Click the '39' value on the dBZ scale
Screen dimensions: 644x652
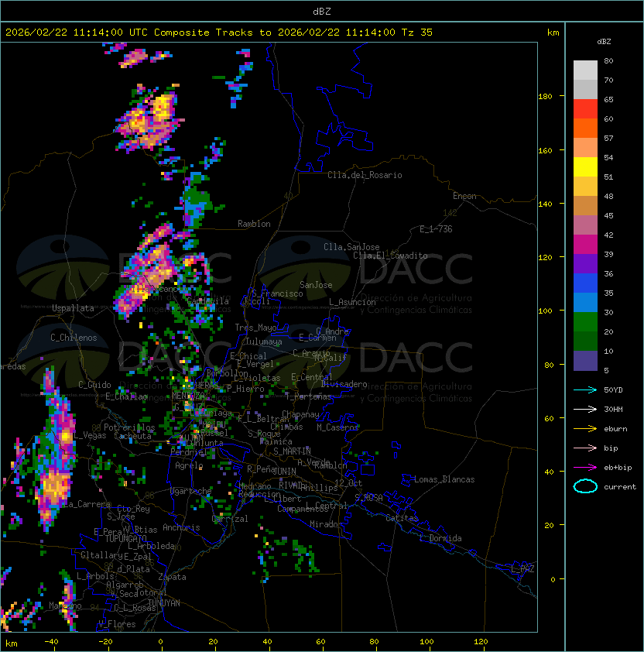tap(608, 255)
